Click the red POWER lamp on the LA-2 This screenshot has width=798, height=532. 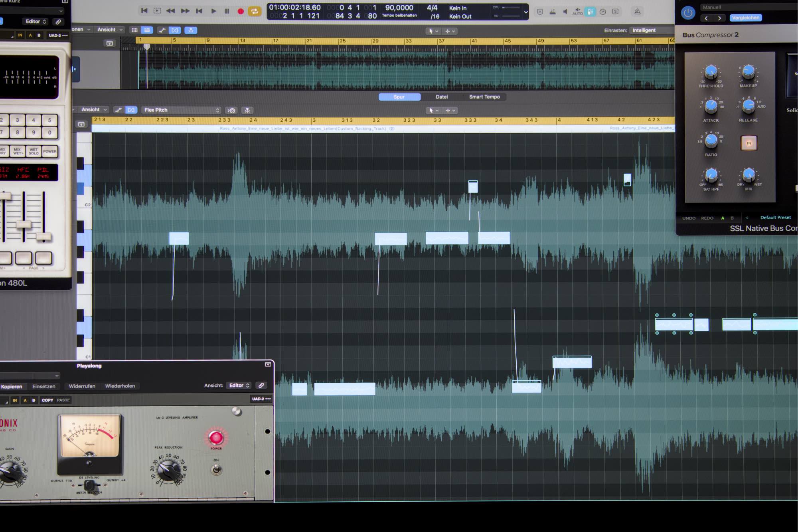(x=216, y=438)
